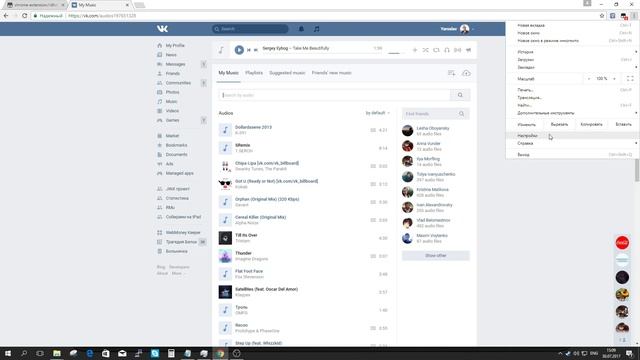Skip to next track in player
The height and width of the screenshot is (360, 640).
[256, 50]
